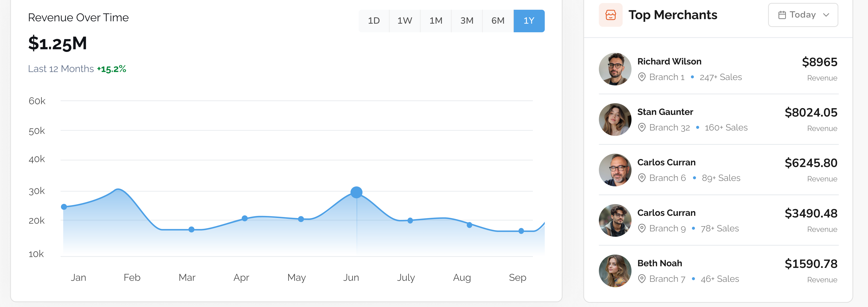
Task: Click the location pin icon beside Branch 32
Action: [642, 128]
